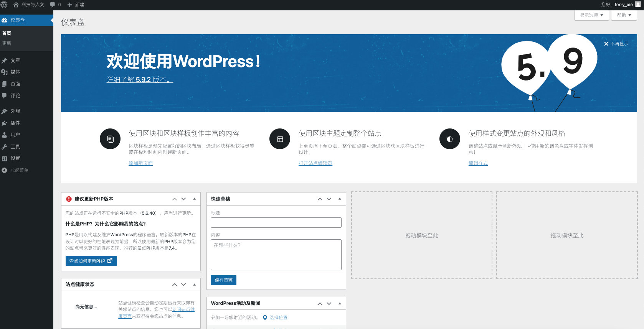Dismiss the welcome panel with 不再显示
Screen dimensions: 644x329
click(x=616, y=44)
